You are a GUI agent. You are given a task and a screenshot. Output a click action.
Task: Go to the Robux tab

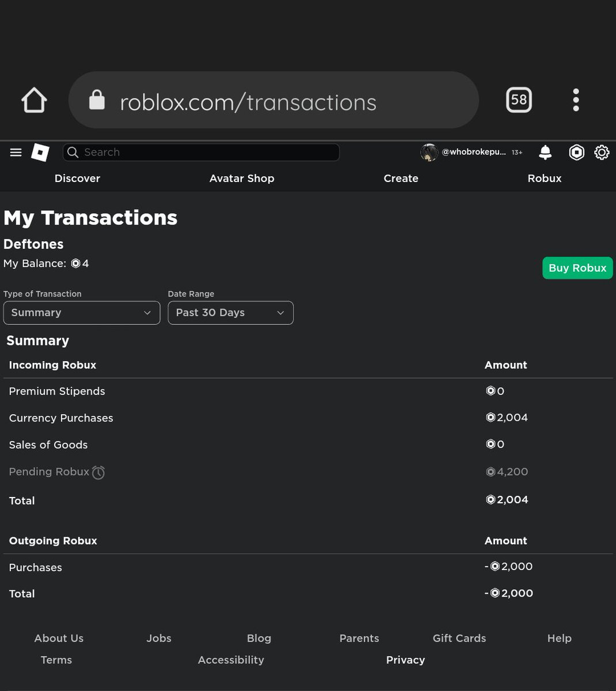[x=545, y=179]
